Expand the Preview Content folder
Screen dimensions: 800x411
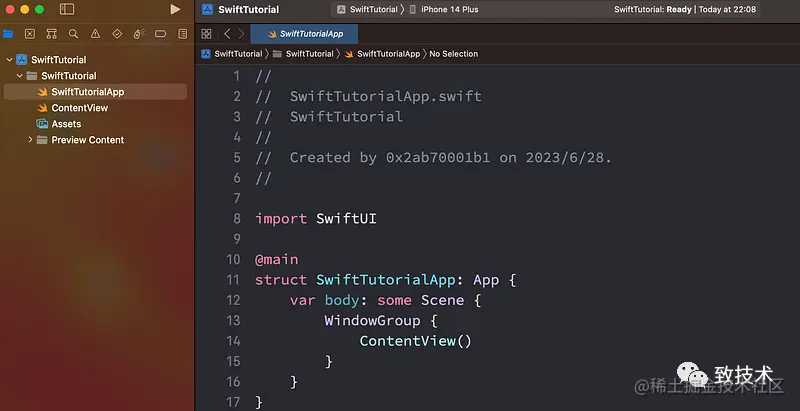pos(30,140)
